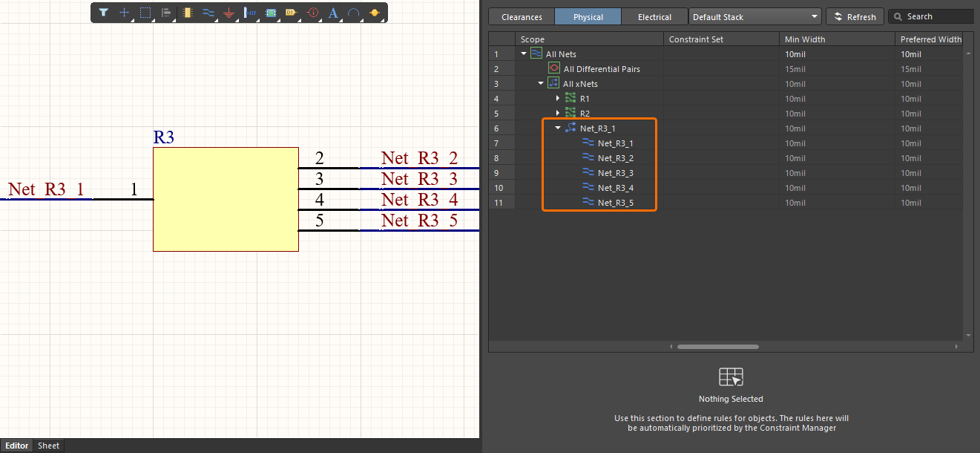Screen dimensions: 980x453
Task: Click the GND power port icon
Action: pos(228,13)
